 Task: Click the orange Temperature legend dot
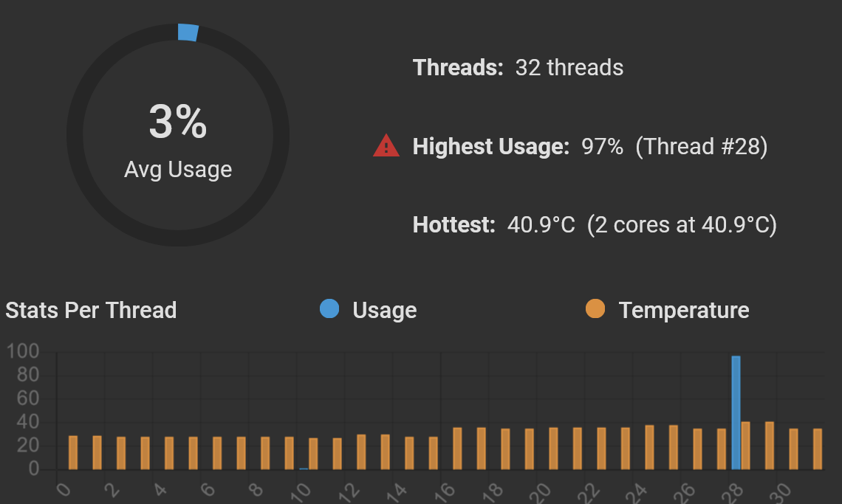tap(595, 308)
